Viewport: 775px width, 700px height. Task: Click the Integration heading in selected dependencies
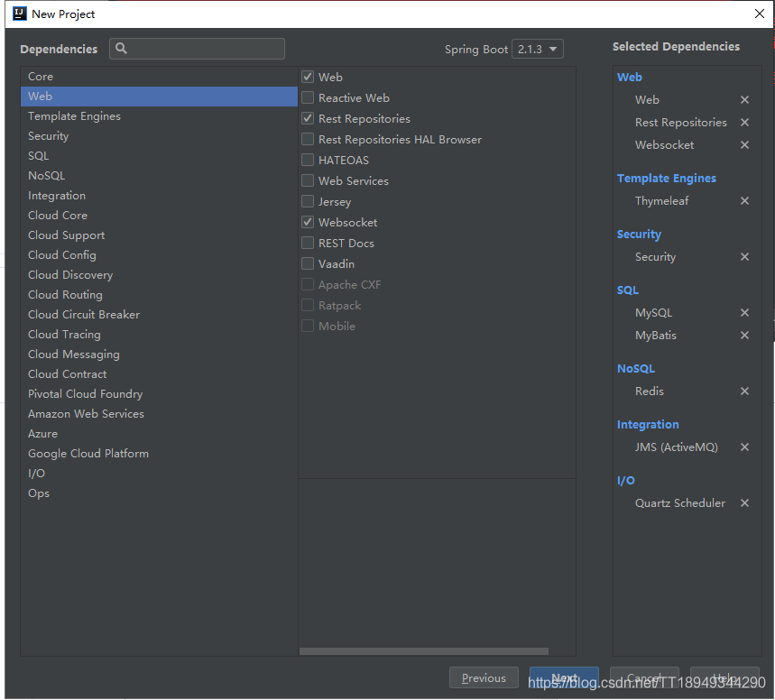[648, 425]
